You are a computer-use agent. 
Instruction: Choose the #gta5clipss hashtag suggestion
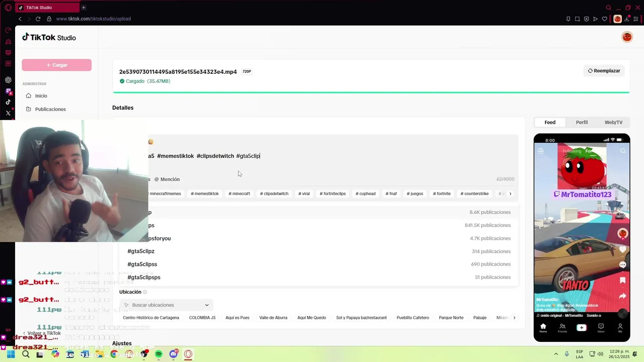pos(319,264)
